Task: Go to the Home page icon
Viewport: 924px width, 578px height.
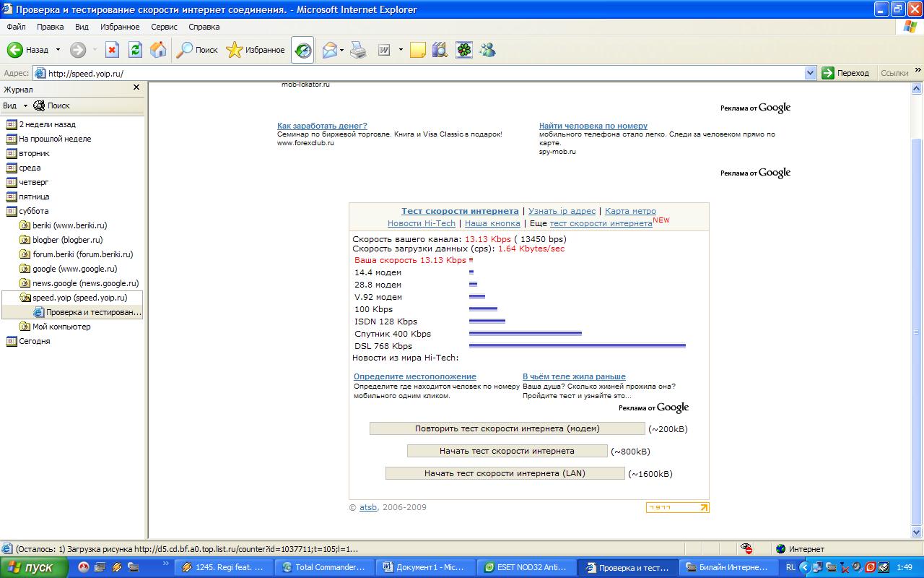Action: tap(158, 50)
